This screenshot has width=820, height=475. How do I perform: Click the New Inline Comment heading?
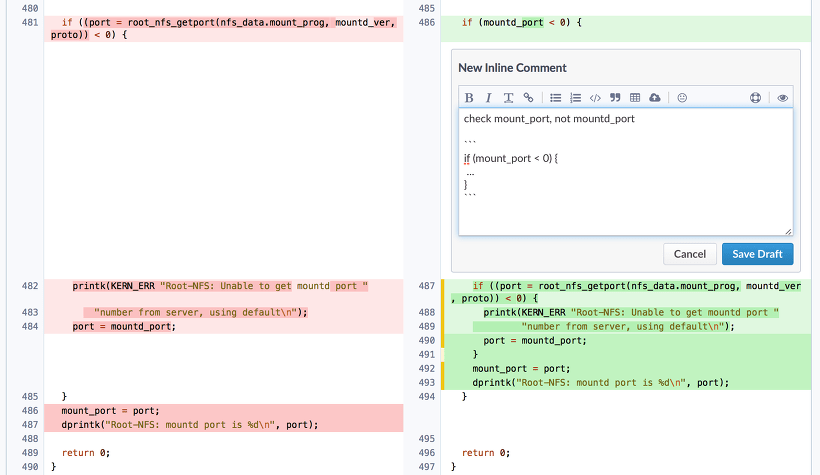tap(512, 68)
